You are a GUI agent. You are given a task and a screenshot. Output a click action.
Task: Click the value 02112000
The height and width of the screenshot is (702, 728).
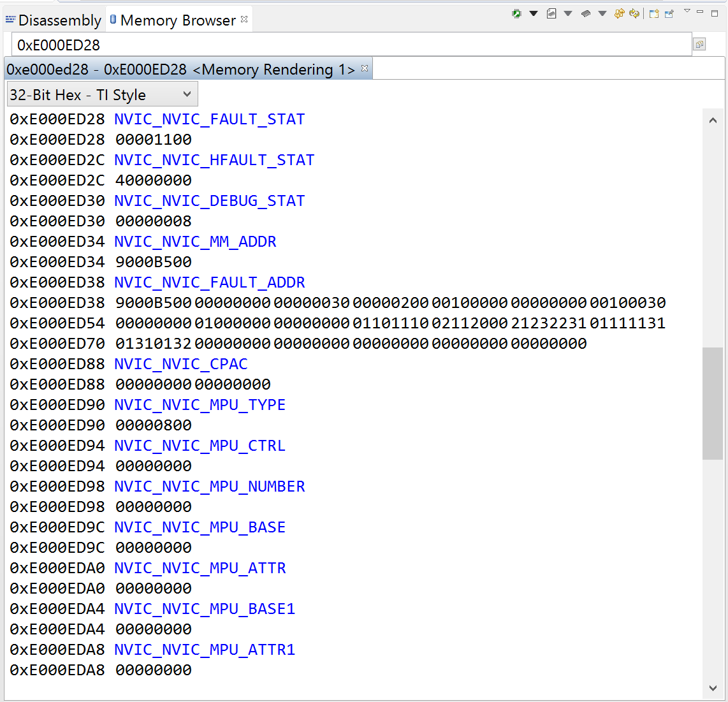[x=470, y=323]
